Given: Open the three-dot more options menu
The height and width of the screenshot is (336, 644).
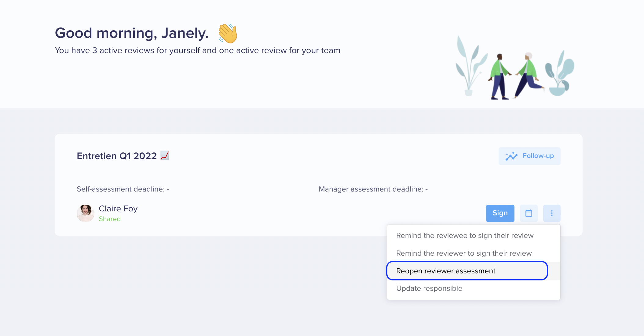Looking at the screenshot, I should click(x=552, y=213).
